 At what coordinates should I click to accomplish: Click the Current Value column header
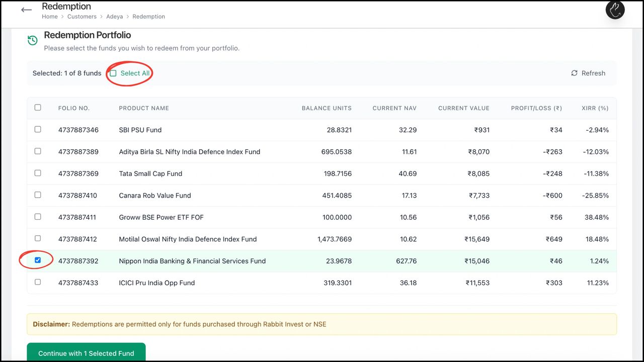(463, 108)
